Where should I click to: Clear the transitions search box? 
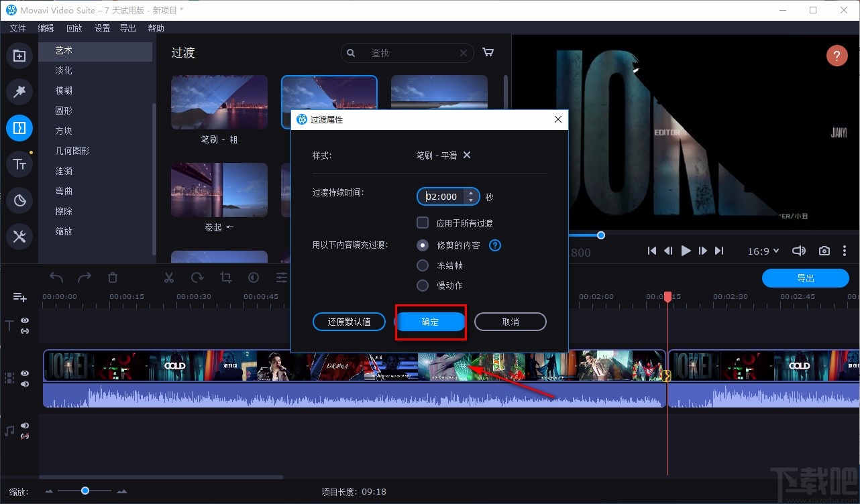click(464, 53)
